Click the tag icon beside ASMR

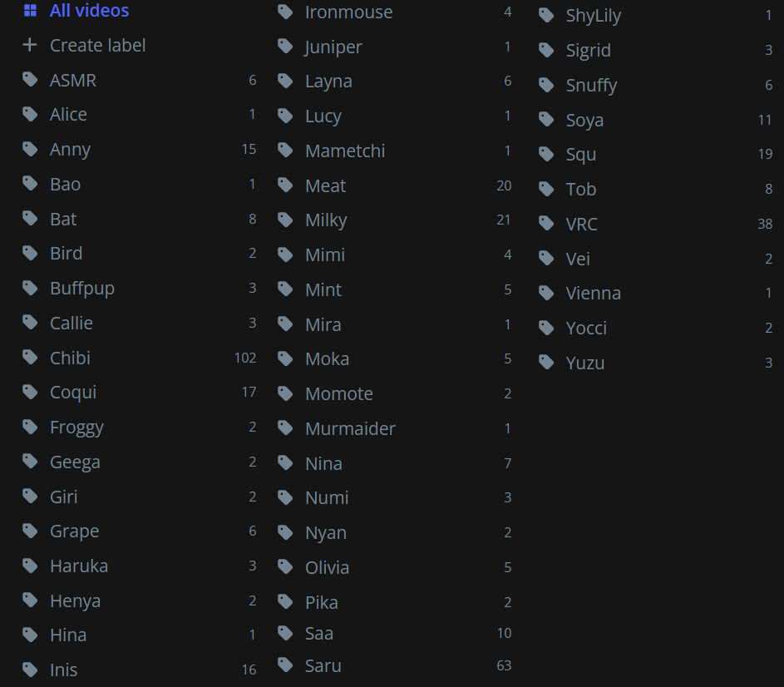point(30,80)
